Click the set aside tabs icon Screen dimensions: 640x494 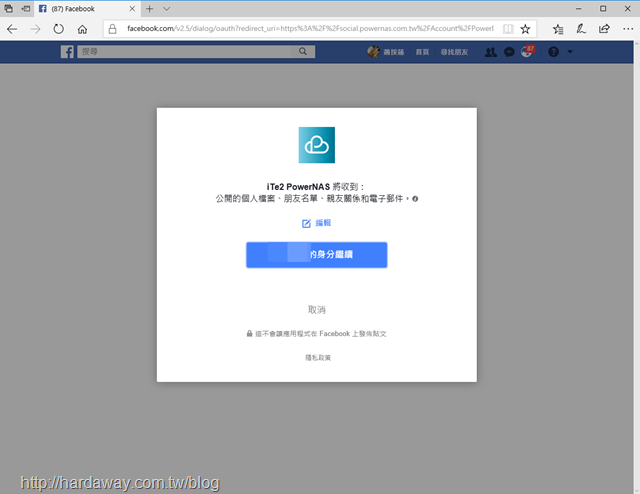(26, 9)
